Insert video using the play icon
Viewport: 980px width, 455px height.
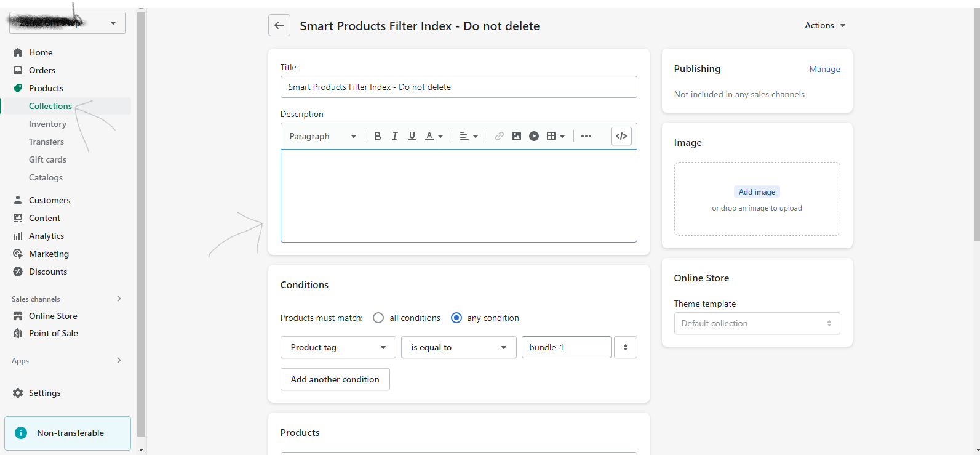(x=533, y=136)
